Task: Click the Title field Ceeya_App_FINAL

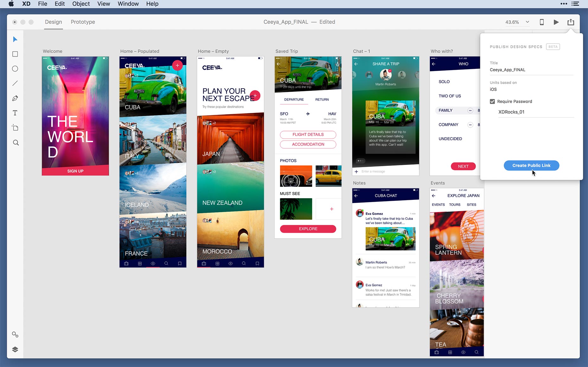Action: pos(531,70)
